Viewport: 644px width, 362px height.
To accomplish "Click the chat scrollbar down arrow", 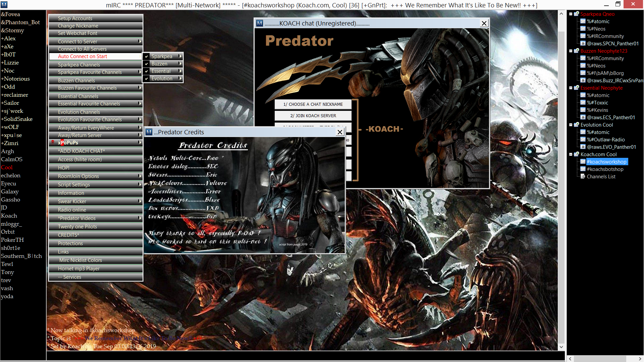I will click(x=561, y=347).
